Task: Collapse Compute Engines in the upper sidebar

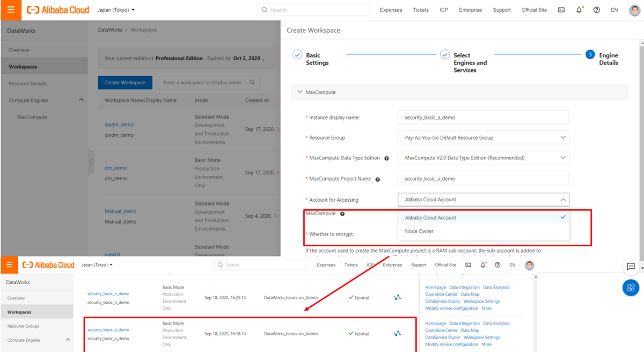Action: tap(81, 100)
